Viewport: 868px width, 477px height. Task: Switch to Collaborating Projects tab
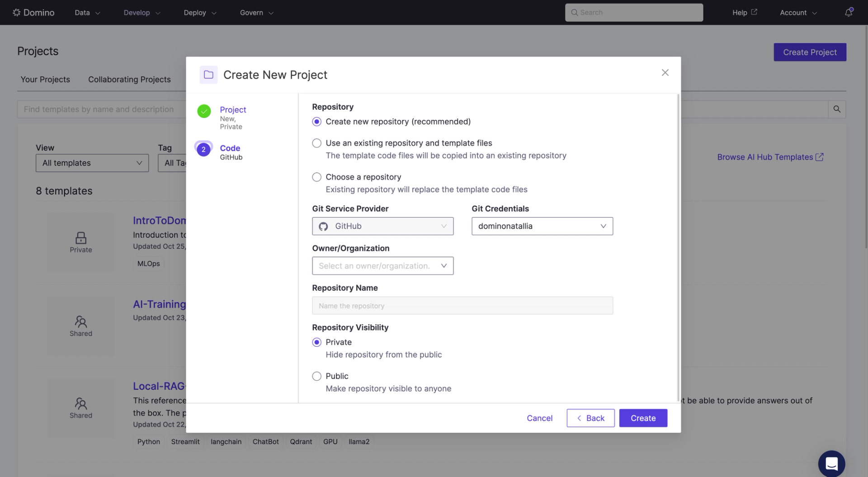tap(129, 80)
